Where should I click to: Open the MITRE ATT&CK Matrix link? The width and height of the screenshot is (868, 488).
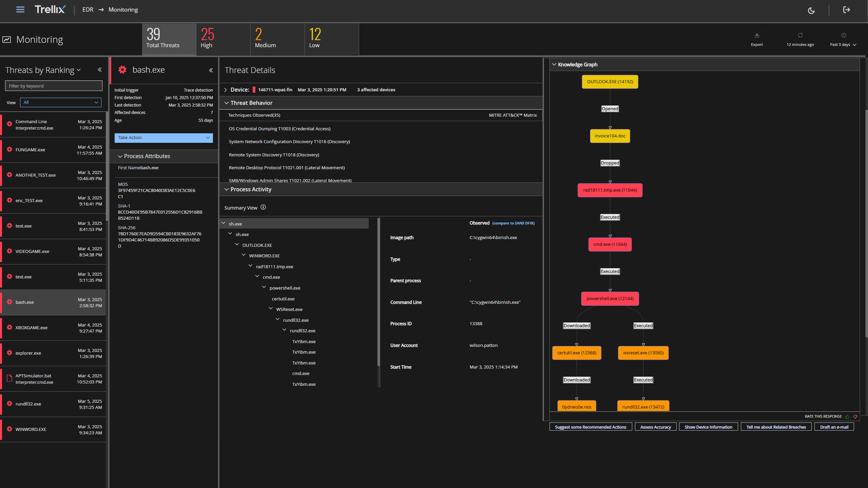coord(513,115)
